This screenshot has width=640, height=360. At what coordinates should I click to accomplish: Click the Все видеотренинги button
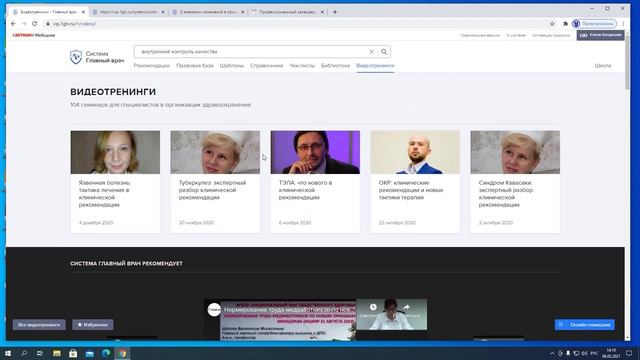pyautogui.click(x=39, y=325)
